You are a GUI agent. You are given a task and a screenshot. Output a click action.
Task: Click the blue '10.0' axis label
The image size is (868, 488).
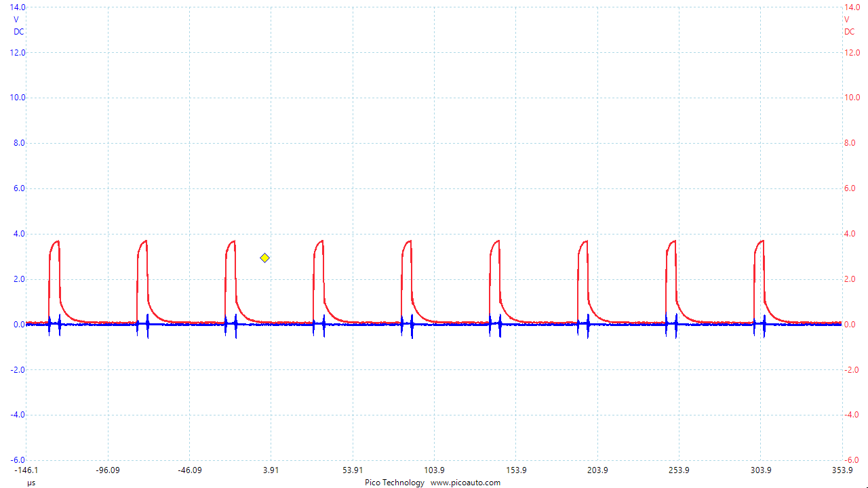tap(17, 98)
